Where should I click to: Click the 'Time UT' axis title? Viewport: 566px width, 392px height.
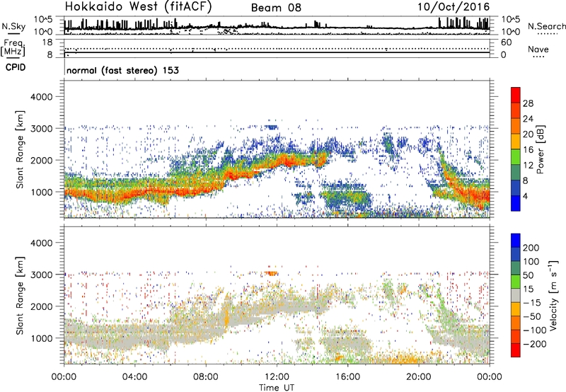(277, 388)
